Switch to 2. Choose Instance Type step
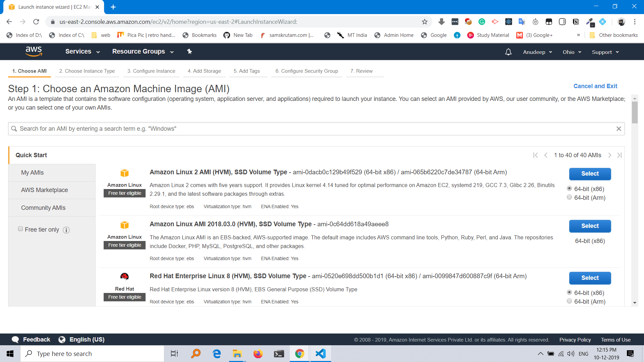Image resolution: width=644 pixels, height=362 pixels. click(87, 71)
